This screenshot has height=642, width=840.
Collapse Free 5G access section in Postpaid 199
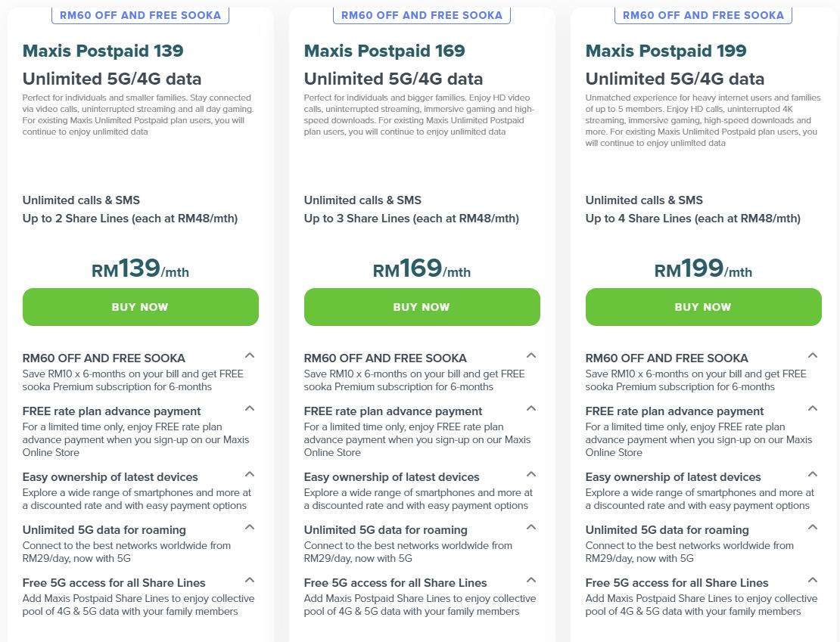pyautogui.click(x=813, y=580)
